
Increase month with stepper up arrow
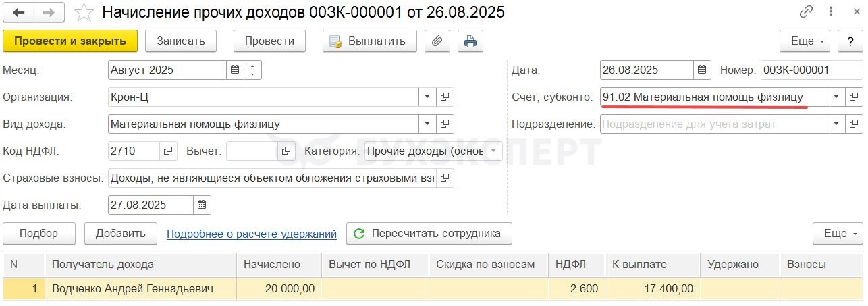252,66
